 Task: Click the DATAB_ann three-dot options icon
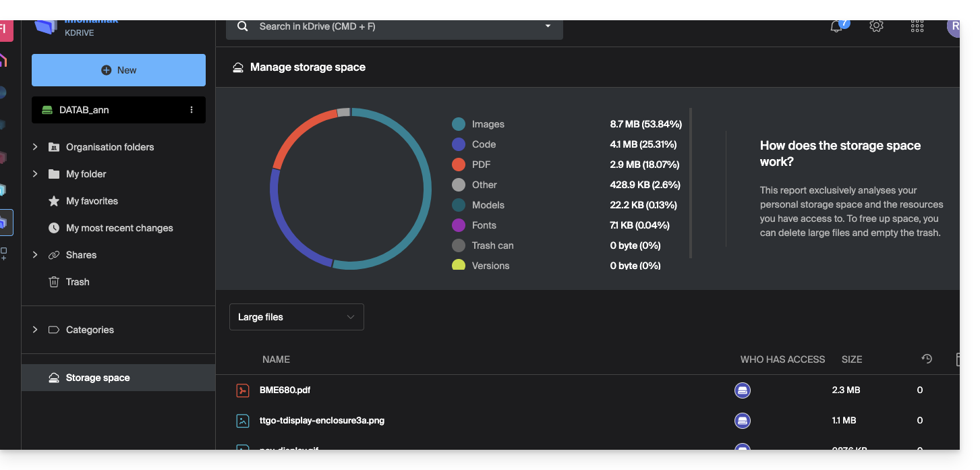pyautogui.click(x=192, y=110)
